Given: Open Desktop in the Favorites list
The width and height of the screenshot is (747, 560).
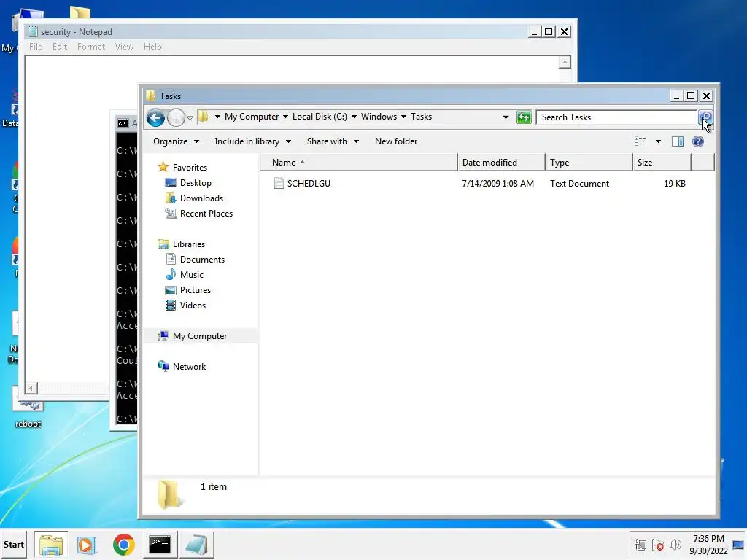Looking at the screenshot, I should (196, 183).
